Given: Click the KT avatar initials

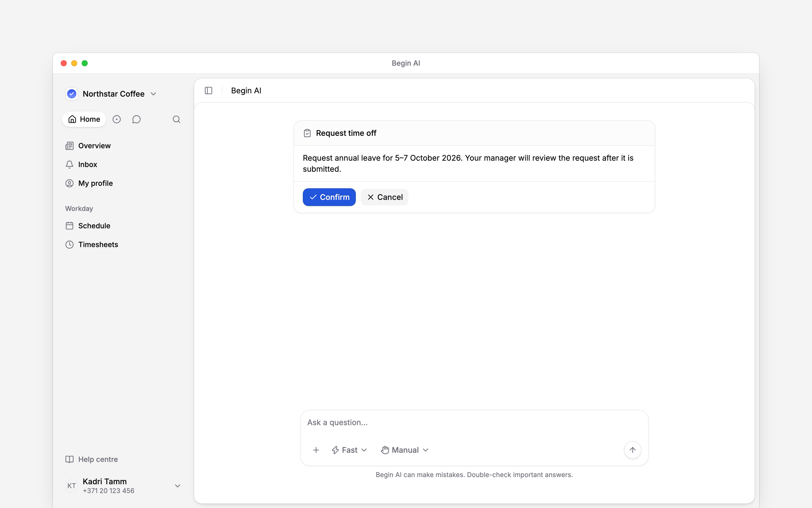Looking at the screenshot, I should [71, 486].
